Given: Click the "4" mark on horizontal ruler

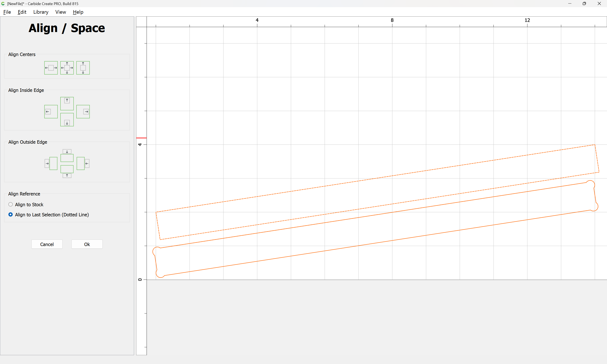Looking at the screenshot, I should point(257,20).
